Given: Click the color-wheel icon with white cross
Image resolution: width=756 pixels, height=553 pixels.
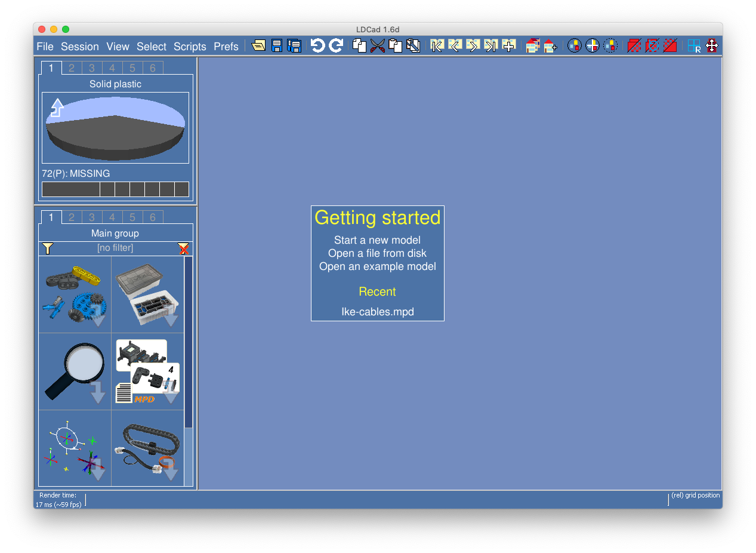Looking at the screenshot, I should [592, 45].
